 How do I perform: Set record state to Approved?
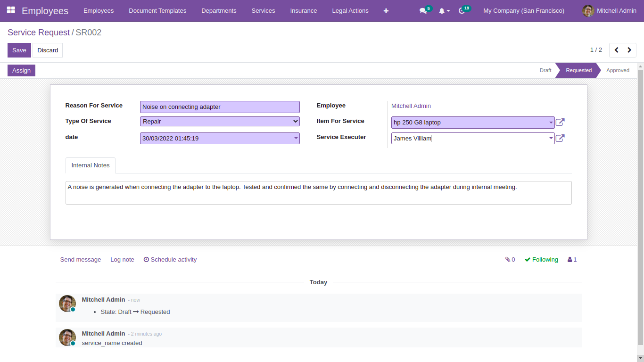(x=618, y=70)
